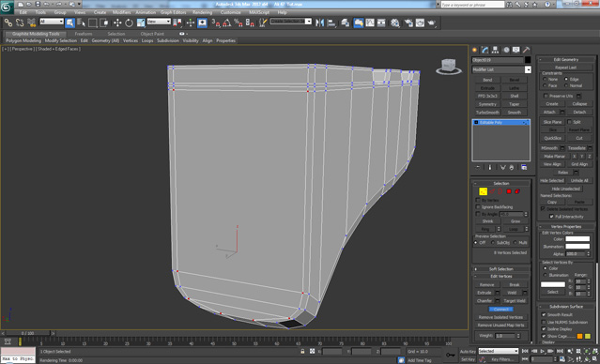This screenshot has height=364, width=600.
Task: Toggle the Keyboard Shortcut Override icon
Action: (x=202, y=23)
